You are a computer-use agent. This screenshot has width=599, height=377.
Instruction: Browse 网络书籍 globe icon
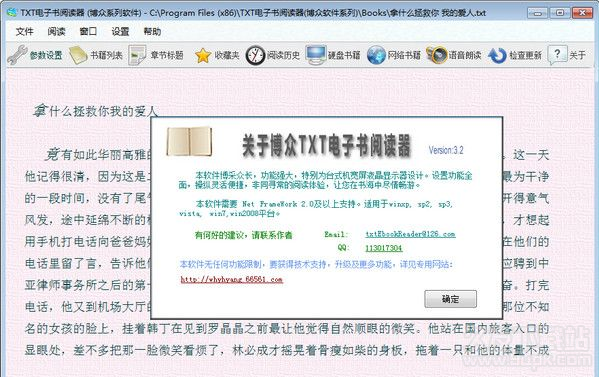click(x=376, y=55)
